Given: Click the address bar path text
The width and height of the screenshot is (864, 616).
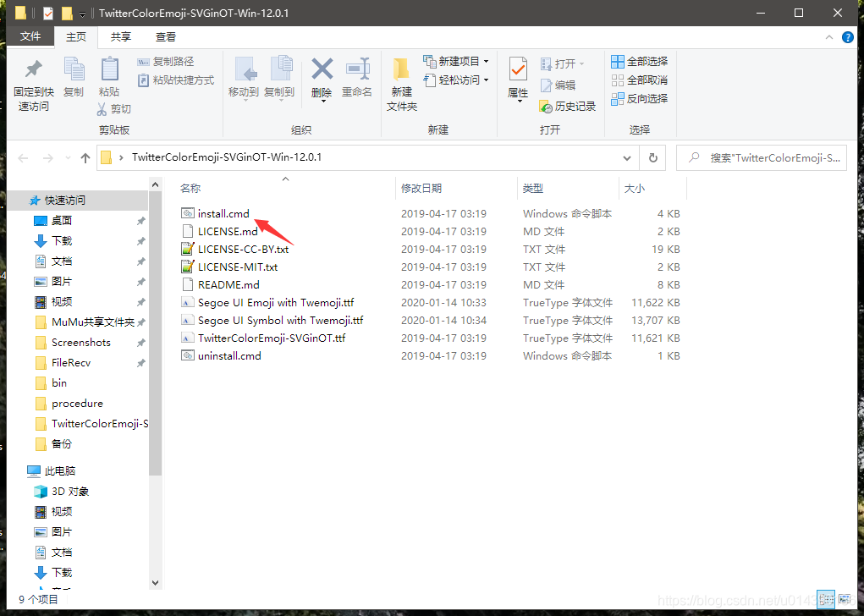Looking at the screenshot, I should tap(227, 157).
